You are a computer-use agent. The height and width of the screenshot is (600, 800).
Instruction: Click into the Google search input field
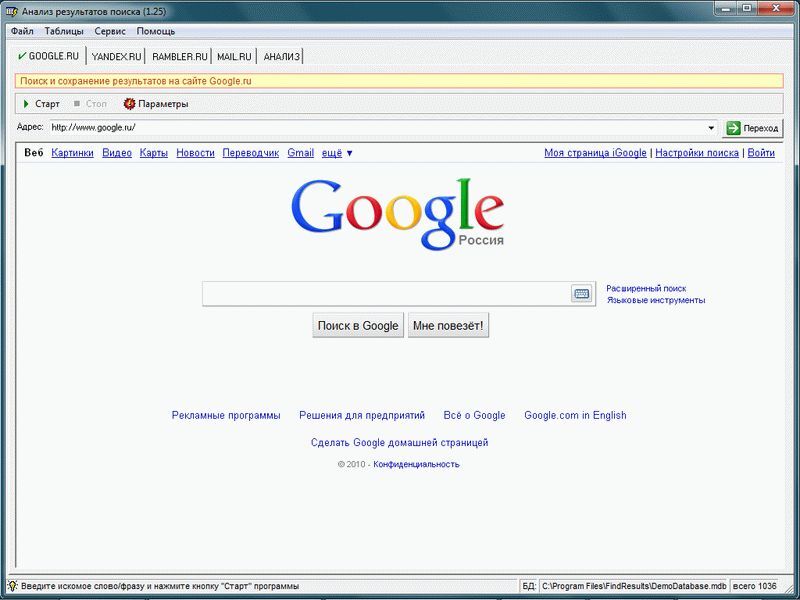tap(385, 293)
